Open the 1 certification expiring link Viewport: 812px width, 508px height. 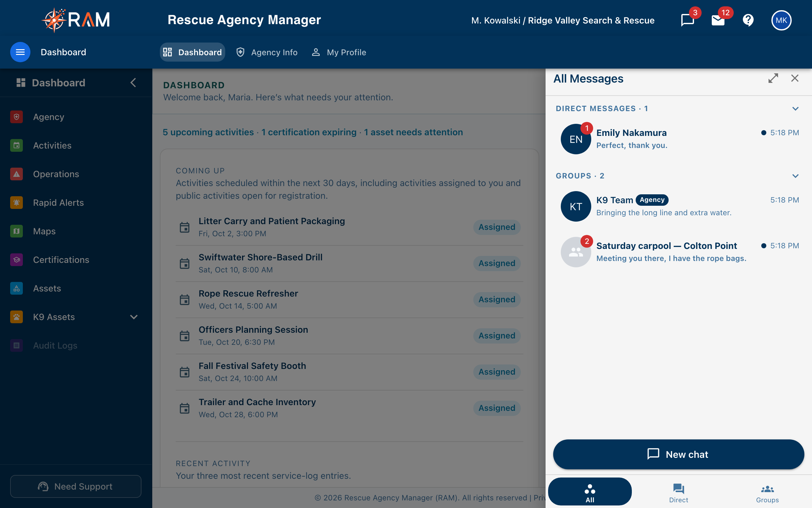(309, 132)
